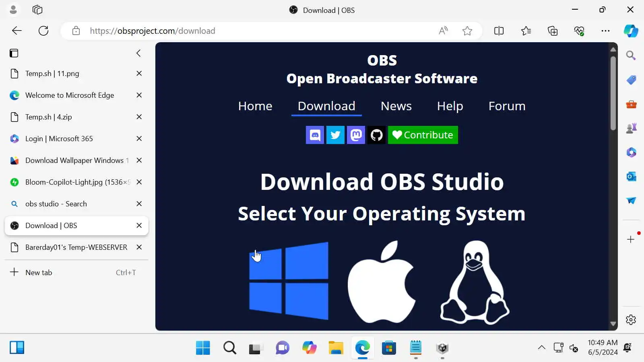The height and width of the screenshot is (362, 644).
Task: Close the Temp.sh | 11.png tab
Action: click(139, 74)
